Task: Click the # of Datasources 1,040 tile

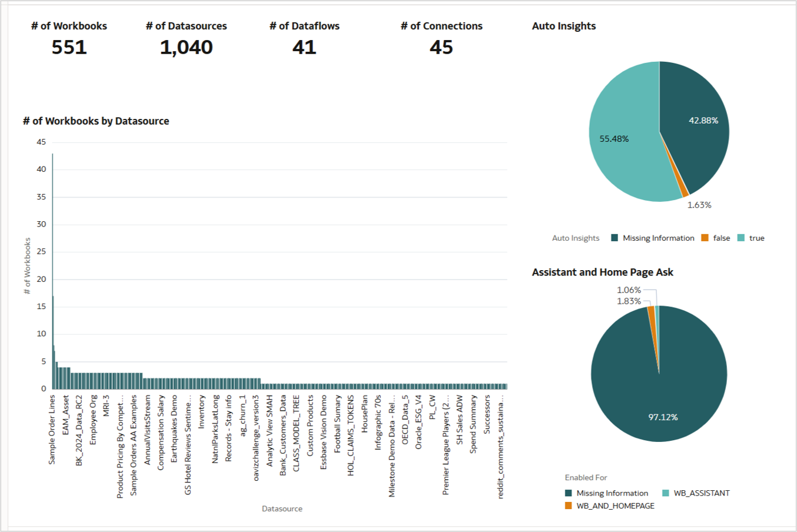Action: click(185, 38)
